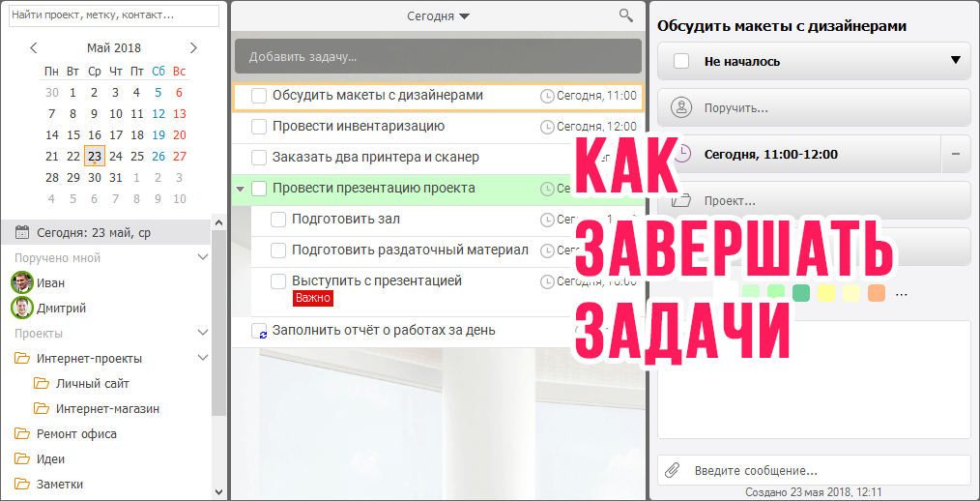
Task: Click sidebar scrollbar down arrow
Action: pos(218,492)
